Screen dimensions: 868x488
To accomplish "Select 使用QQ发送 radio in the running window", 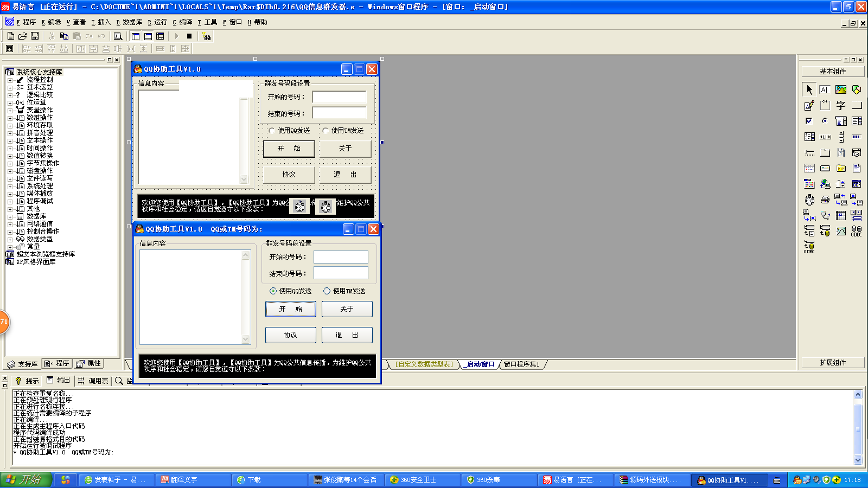I will [x=291, y=291].
